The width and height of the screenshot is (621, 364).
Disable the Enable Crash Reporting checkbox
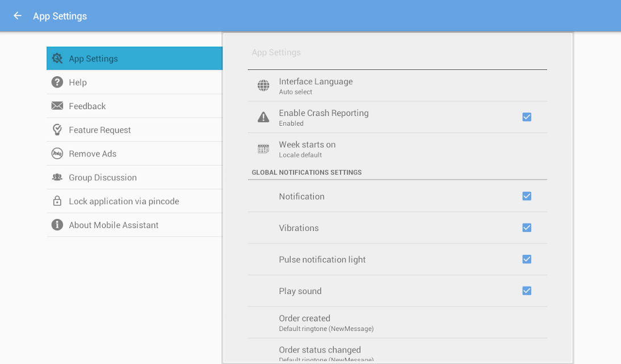pos(527,117)
